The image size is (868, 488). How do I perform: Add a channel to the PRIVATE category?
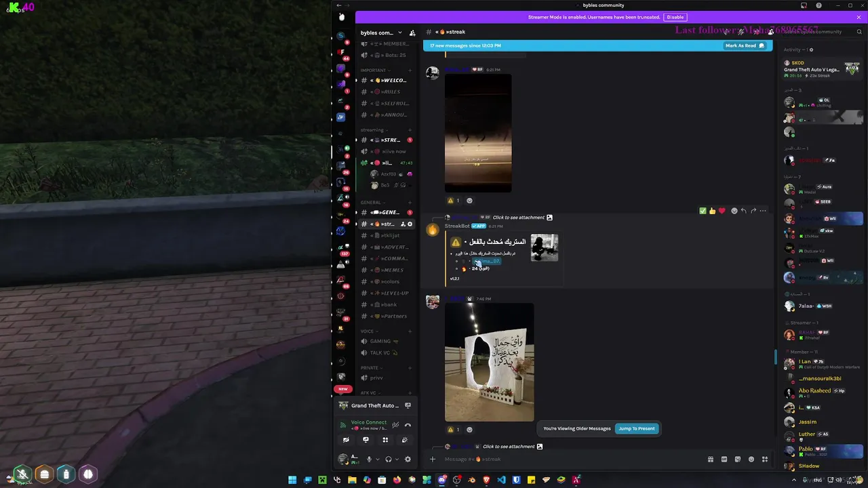(x=410, y=368)
